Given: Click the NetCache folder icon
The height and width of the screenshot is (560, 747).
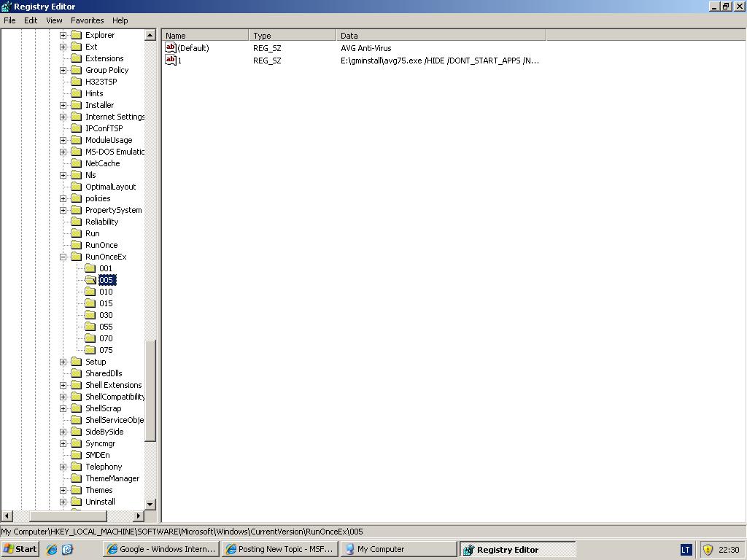Looking at the screenshot, I should [76, 163].
